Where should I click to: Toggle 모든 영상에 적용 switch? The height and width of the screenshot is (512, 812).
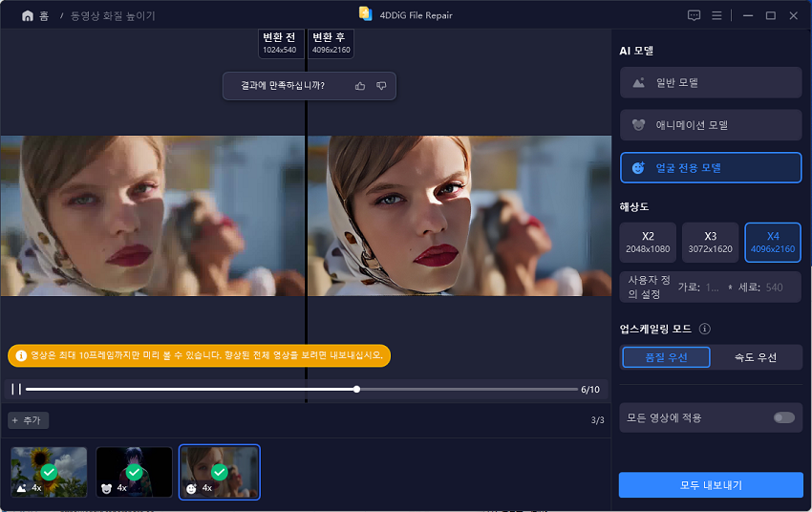(x=784, y=417)
